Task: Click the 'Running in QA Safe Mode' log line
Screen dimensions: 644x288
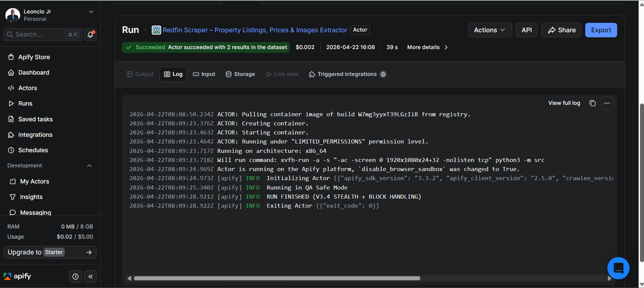Action: click(238, 188)
